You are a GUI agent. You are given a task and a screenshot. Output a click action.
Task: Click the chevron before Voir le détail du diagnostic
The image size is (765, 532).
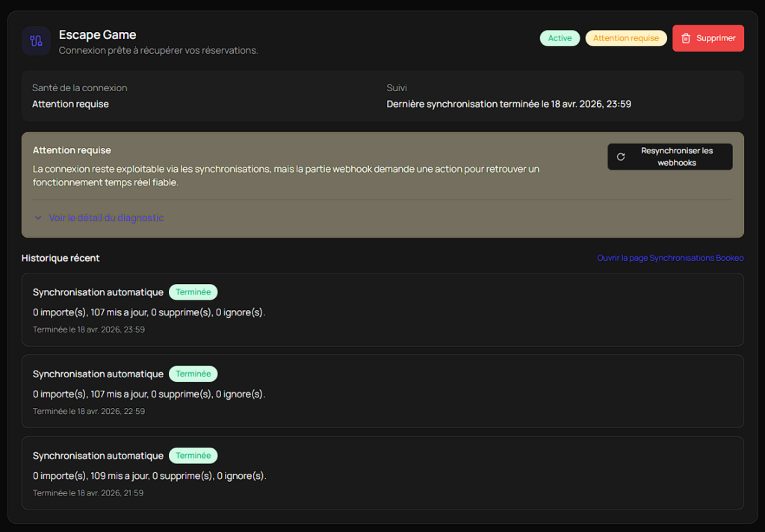[x=38, y=218]
